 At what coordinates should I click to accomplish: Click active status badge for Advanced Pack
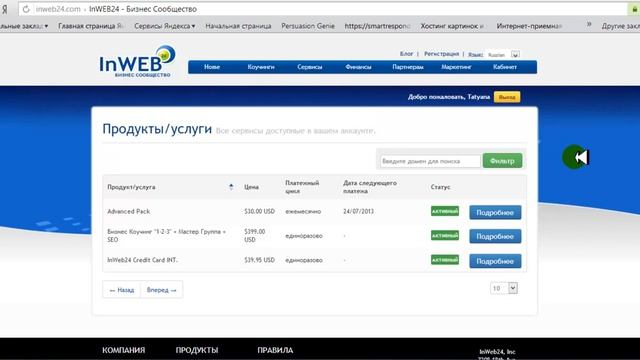tap(445, 211)
